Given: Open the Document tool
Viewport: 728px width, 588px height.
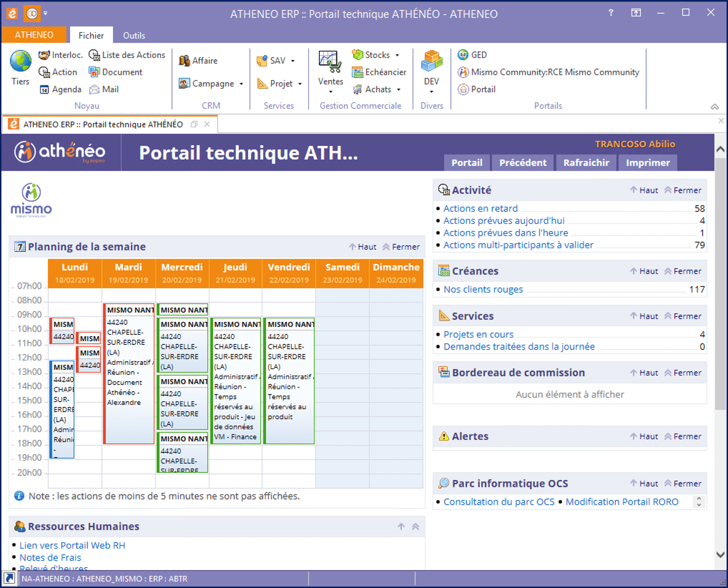Looking at the screenshot, I should (116, 72).
